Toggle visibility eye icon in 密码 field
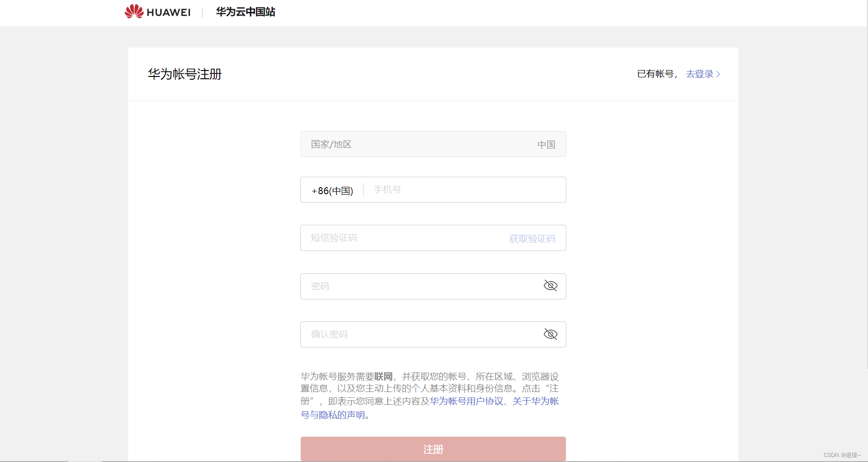The width and height of the screenshot is (868, 462). click(x=550, y=286)
